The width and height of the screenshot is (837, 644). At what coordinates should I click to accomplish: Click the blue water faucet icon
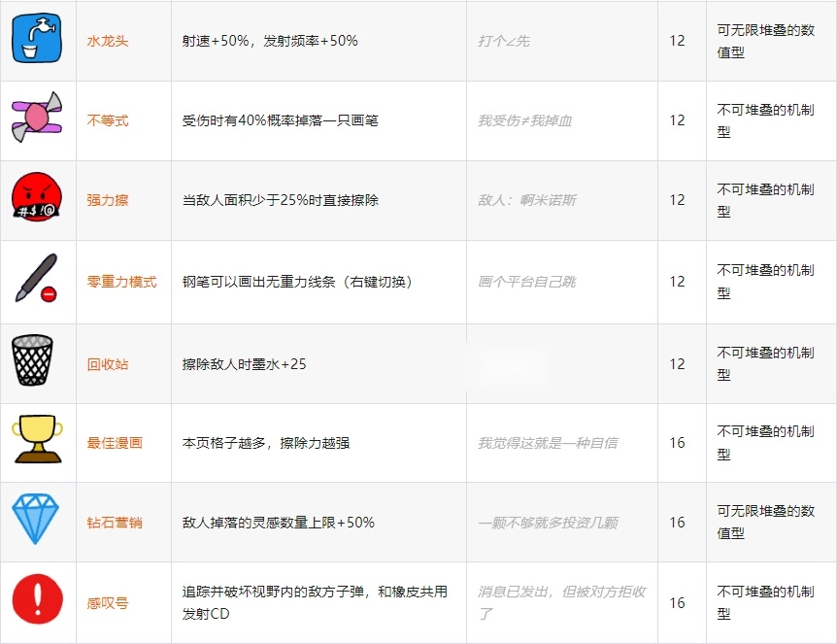coord(36,40)
